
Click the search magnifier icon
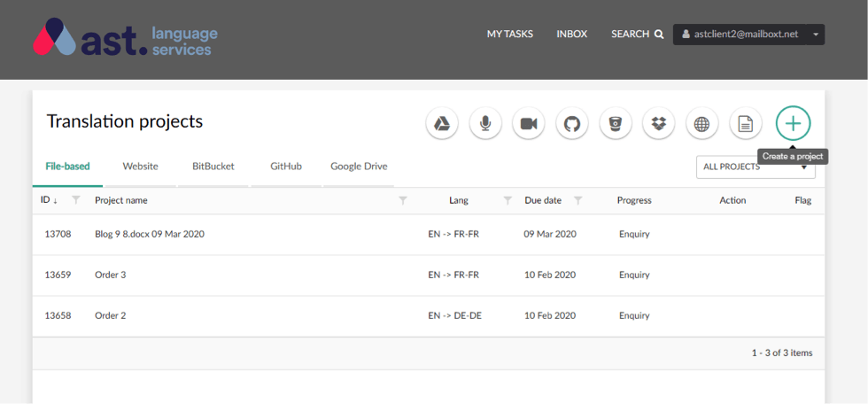[x=659, y=35]
